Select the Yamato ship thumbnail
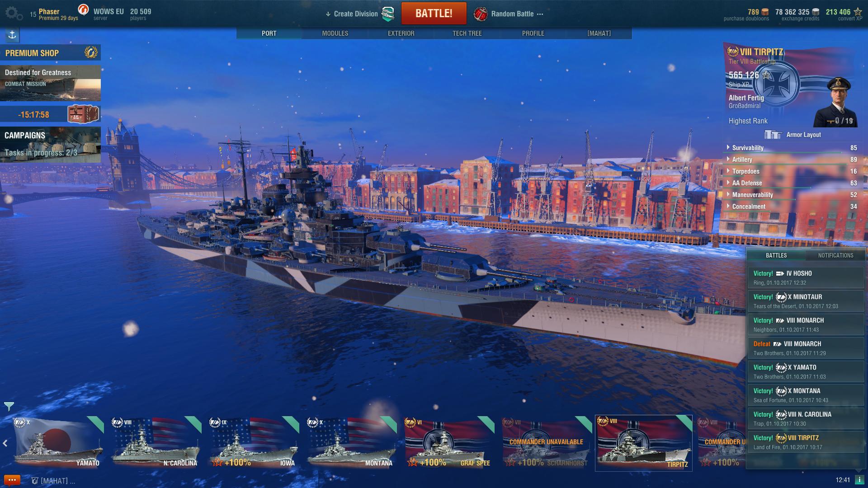Screen dimensions: 868x488 [58, 443]
